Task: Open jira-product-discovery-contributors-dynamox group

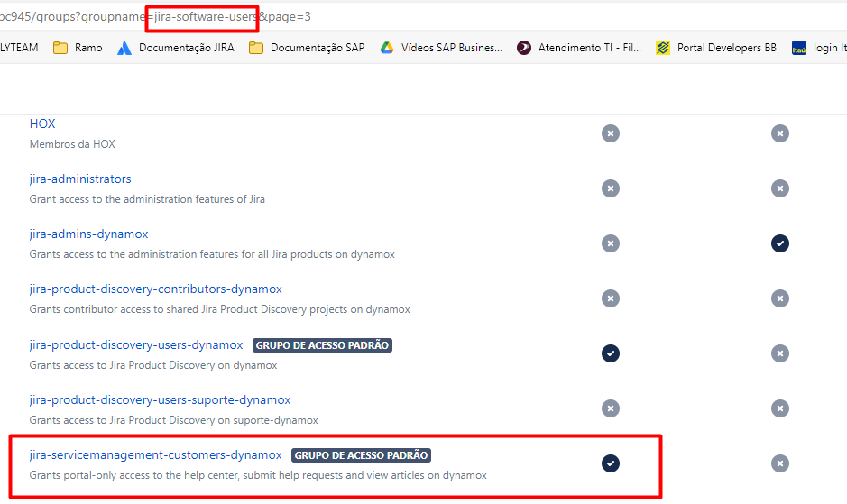Action: (x=155, y=289)
